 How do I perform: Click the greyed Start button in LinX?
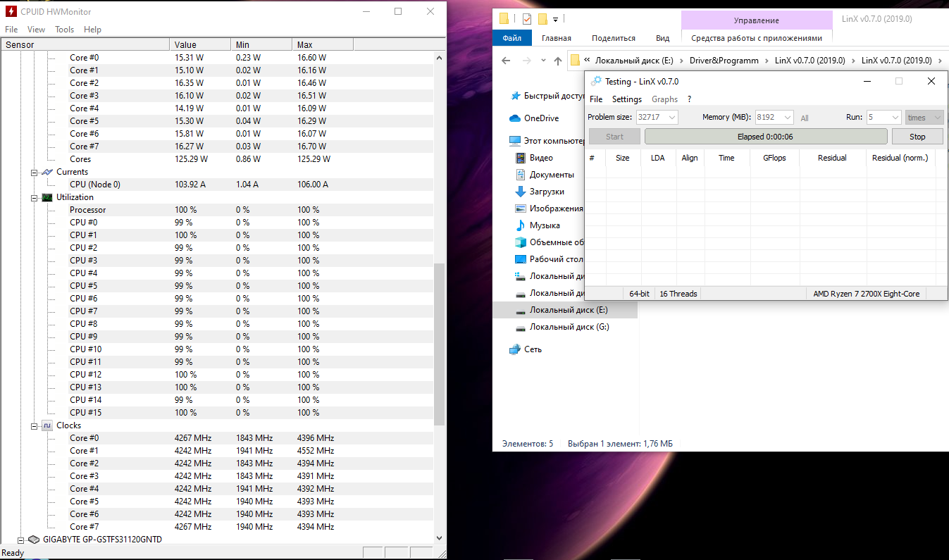[614, 137]
